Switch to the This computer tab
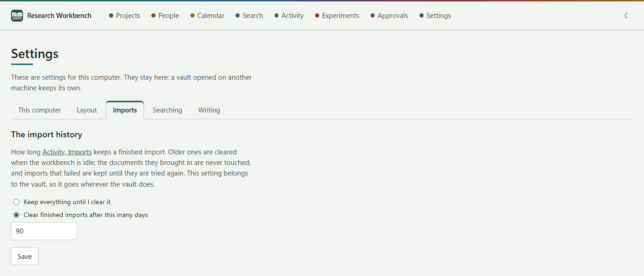 click(x=40, y=110)
